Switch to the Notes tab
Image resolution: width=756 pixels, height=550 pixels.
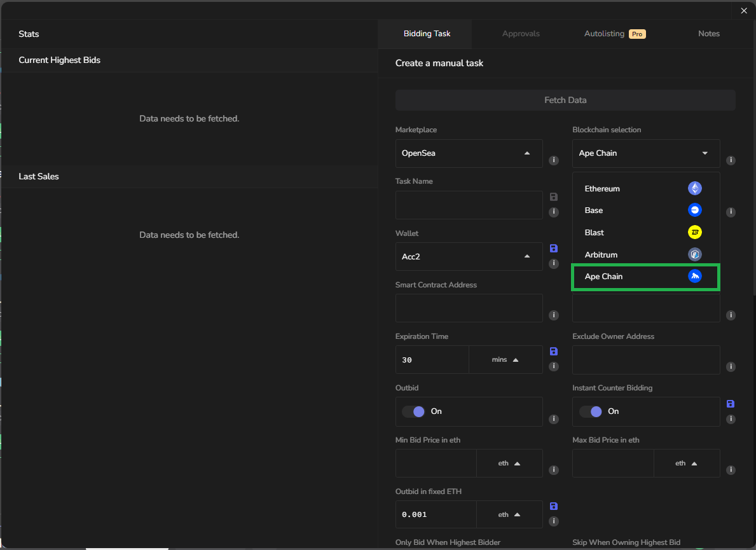pyautogui.click(x=709, y=34)
